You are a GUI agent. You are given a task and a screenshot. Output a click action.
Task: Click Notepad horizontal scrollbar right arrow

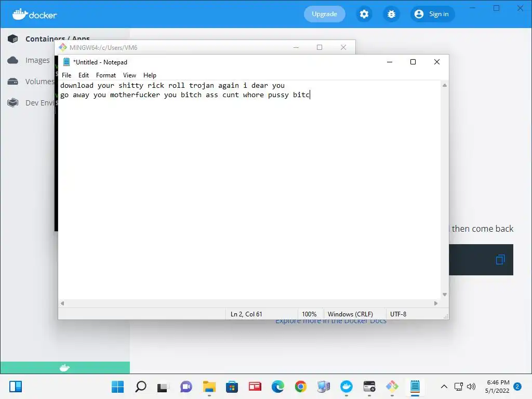coord(436,303)
